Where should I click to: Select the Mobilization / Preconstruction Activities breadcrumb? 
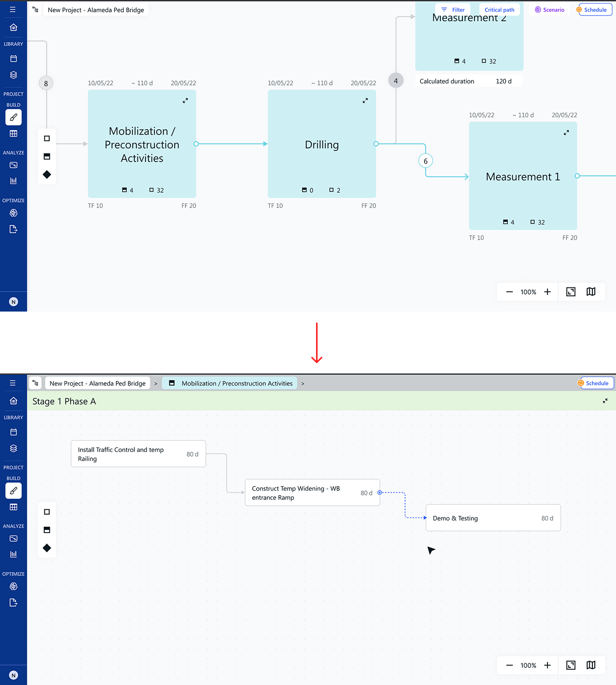230,383
